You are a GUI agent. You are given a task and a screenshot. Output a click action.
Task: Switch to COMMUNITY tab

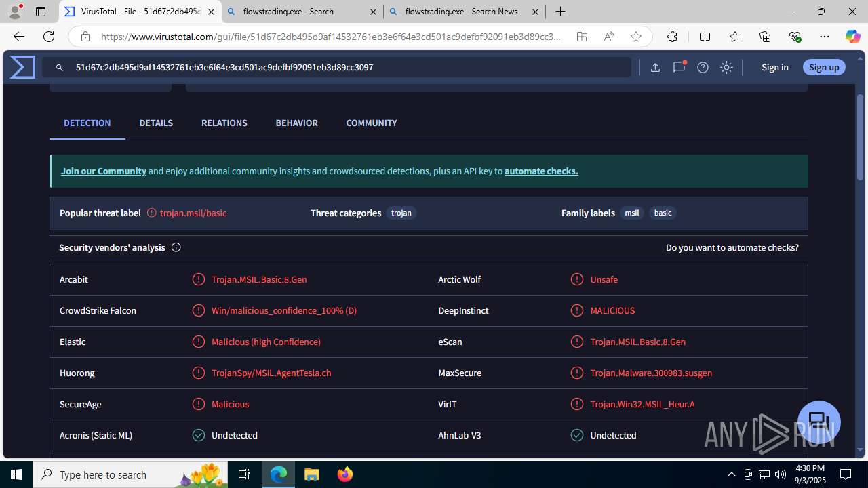pos(371,123)
